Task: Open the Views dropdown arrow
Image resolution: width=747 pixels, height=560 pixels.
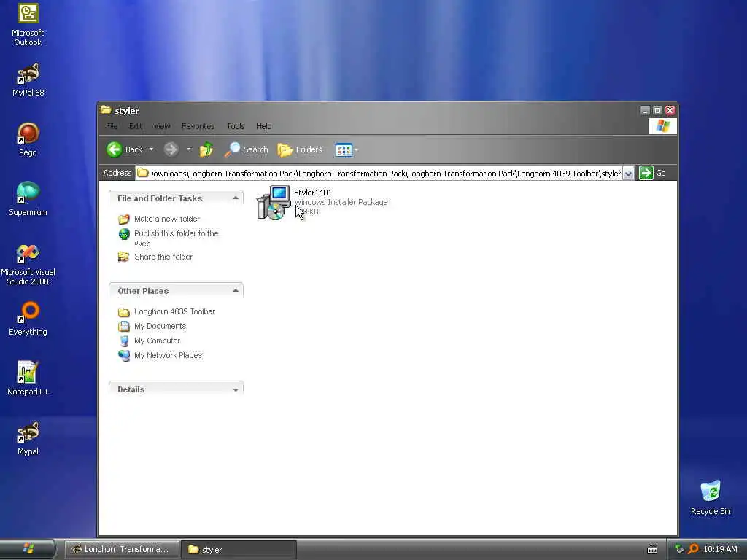Action: [x=356, y=150]
